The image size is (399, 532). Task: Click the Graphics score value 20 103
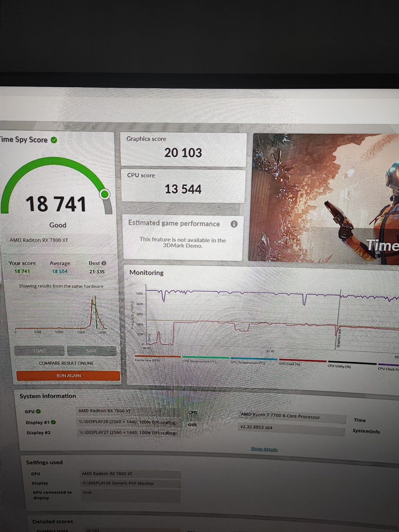coord(183,153)
